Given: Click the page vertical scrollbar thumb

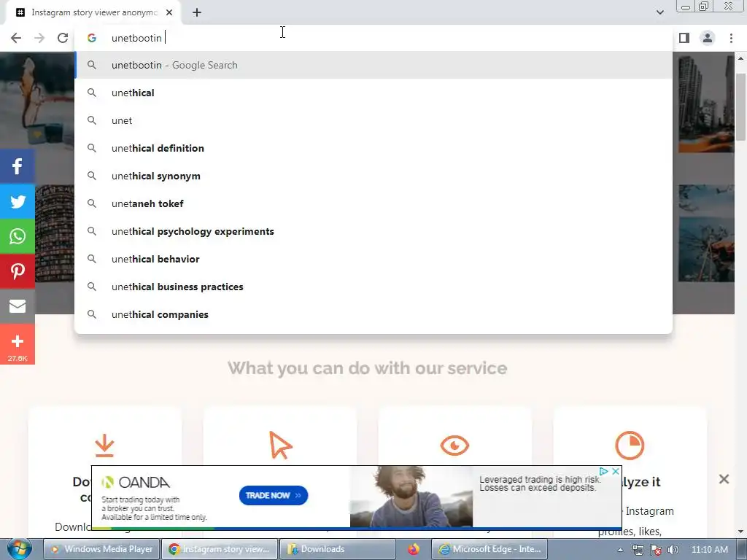Looking at the screenshot, I should [x=741, y=107].
